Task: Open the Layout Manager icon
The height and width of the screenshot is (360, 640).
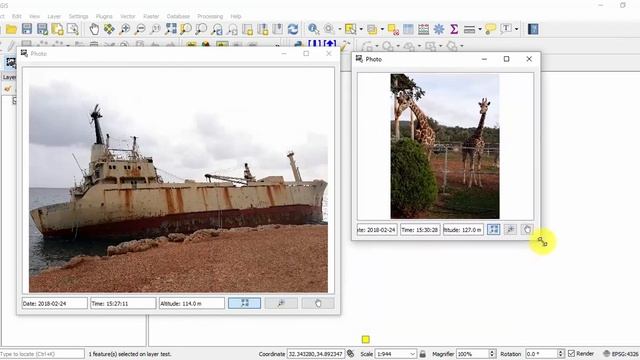Action: [x=73, y=29]
